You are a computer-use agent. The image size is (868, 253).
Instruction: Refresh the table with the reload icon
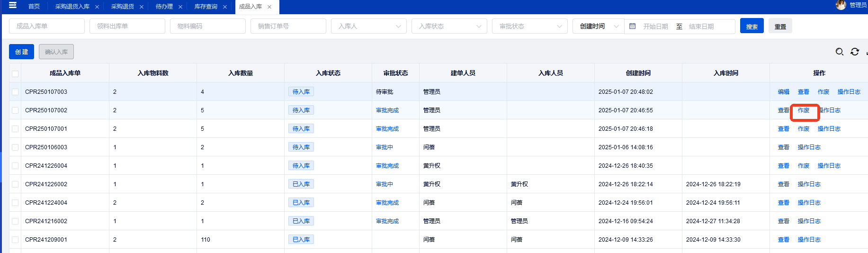pyautogui.click(x=855, y=52)
